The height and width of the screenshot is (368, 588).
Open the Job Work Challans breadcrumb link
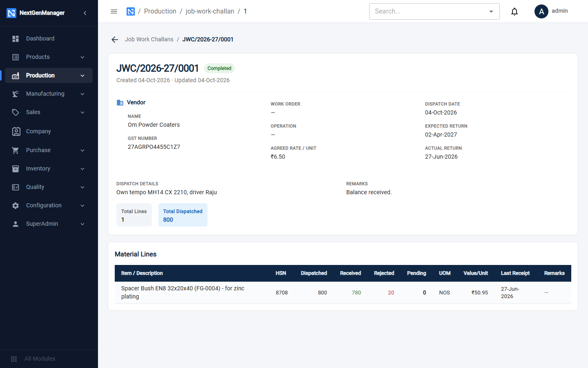[149, 39]
